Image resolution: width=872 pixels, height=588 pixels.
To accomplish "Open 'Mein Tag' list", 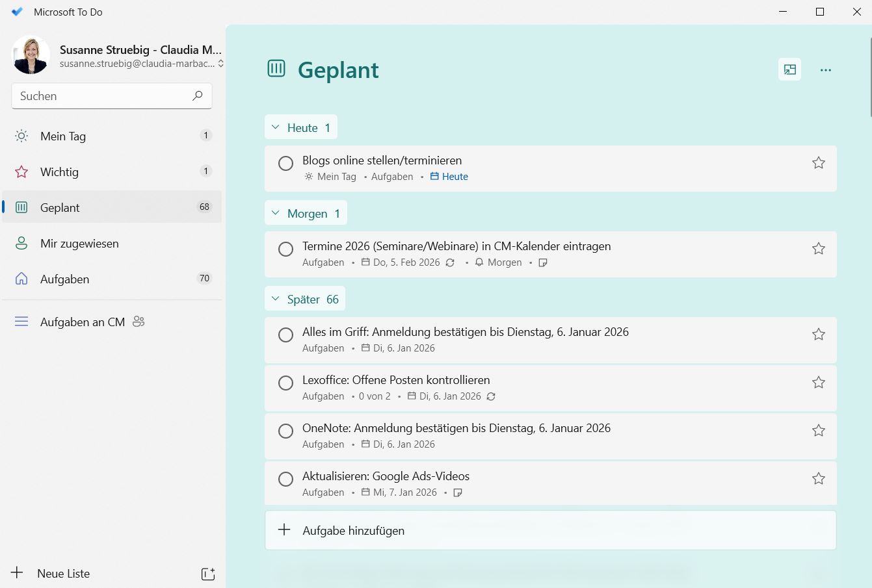I will (x=112, y=136).
